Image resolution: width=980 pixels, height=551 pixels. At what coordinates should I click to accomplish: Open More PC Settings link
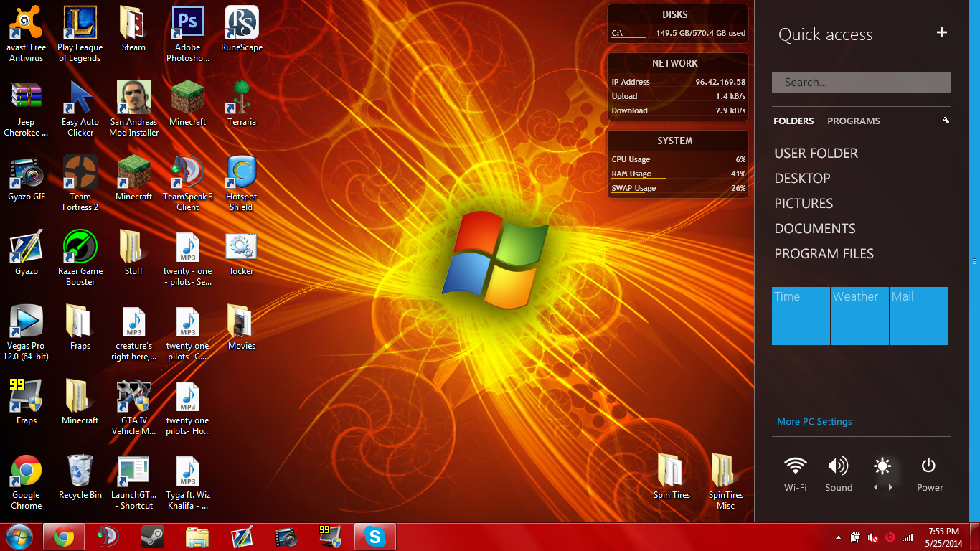(814, 422)
